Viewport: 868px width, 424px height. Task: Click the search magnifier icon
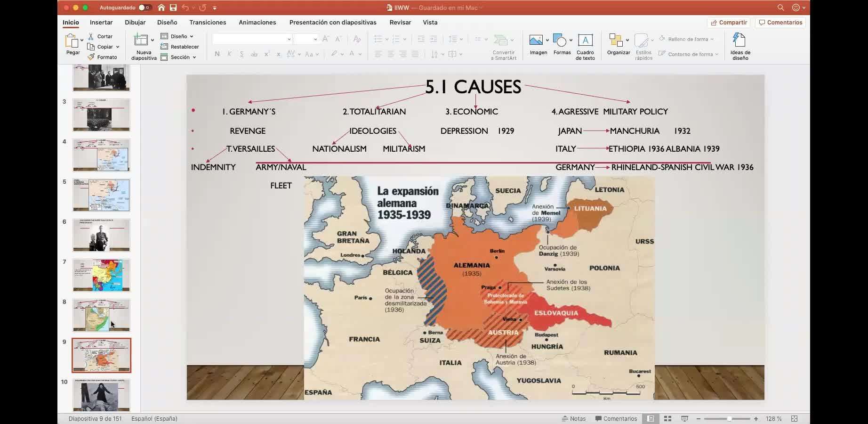(x=780, y=8)
